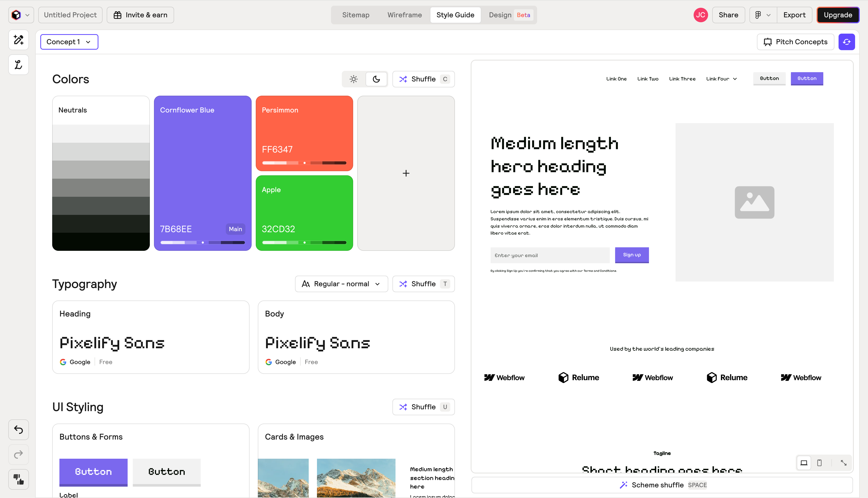Click the purple regenerate sync icon
This screenshot has height=498, width=868.
coord(847,42)
